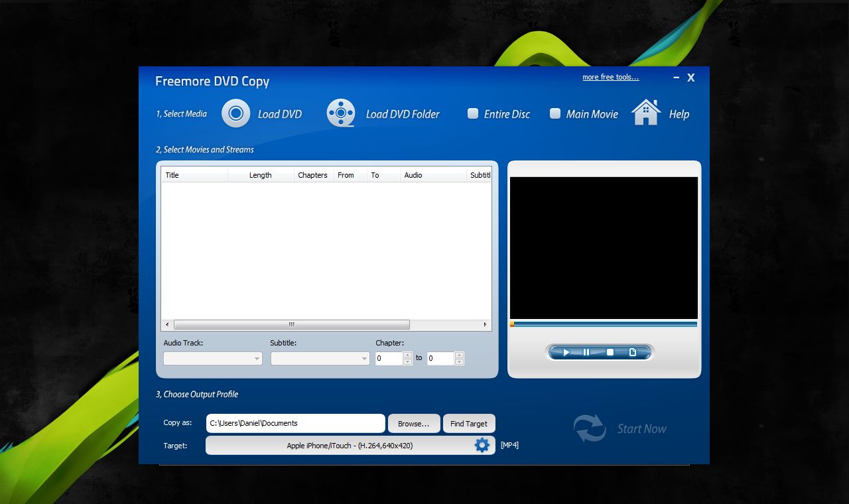
Task: Take a snapshot with the page icon
Action: [633, 352]
